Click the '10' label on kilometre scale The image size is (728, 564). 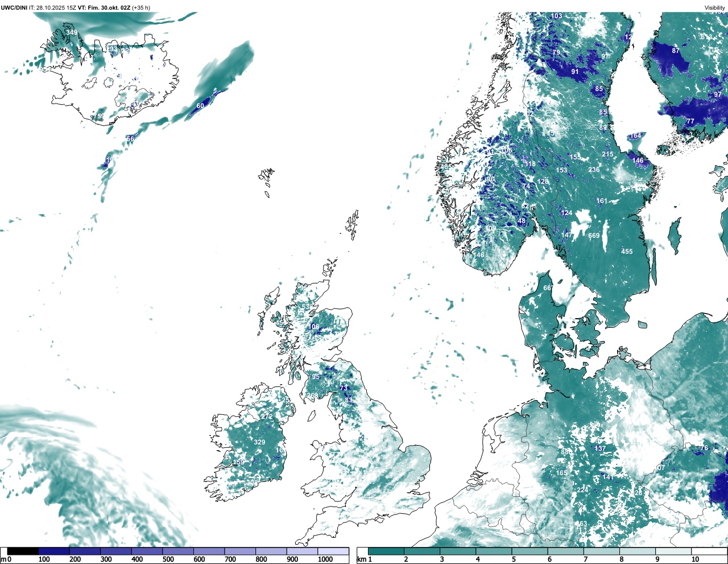click(x=695, y=559)
